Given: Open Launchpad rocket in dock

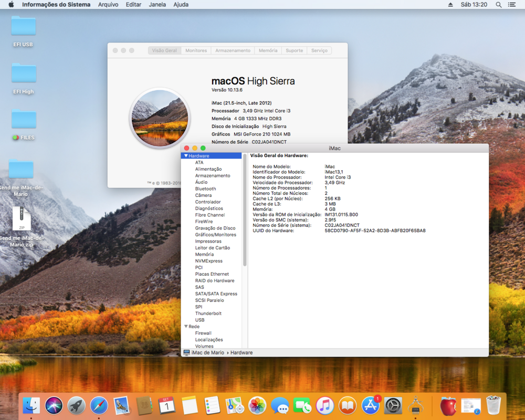Looking at the screenshot, I should click(x=77, y=405).
